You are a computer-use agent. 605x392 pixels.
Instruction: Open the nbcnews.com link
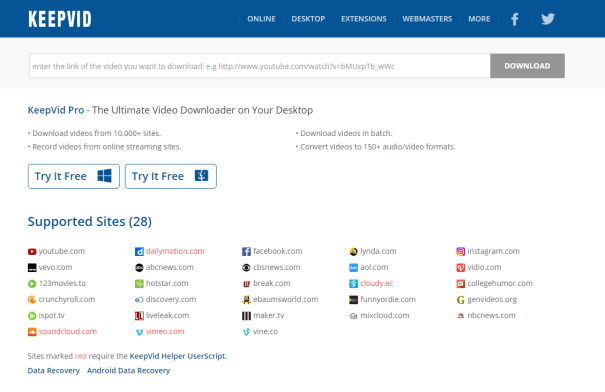pos(491,316)
